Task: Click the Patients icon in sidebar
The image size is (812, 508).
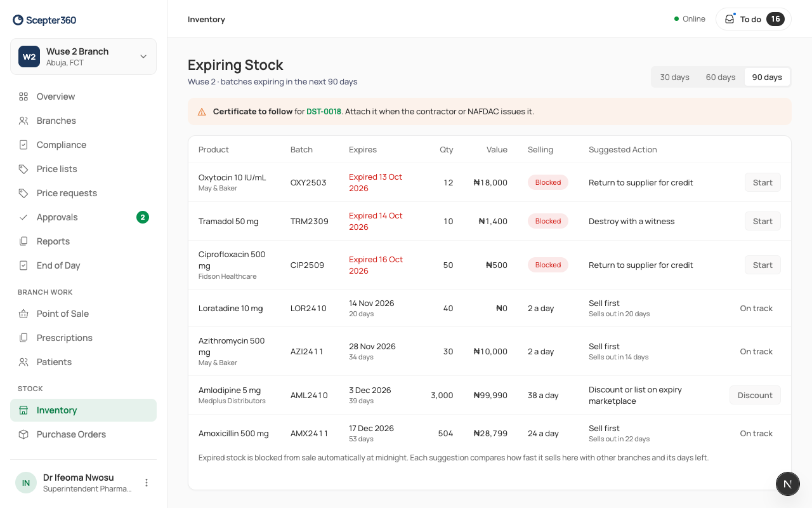Action: click(x=23, y=362)
